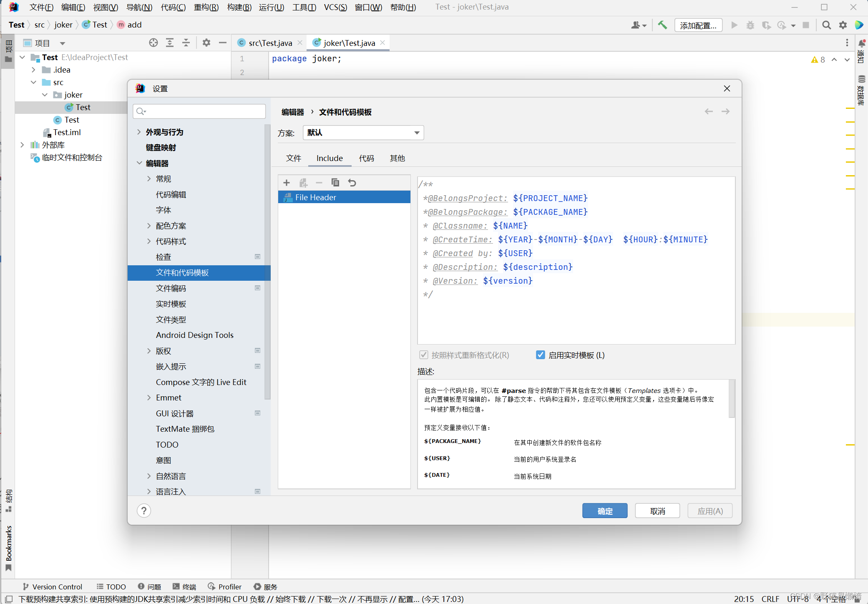The image size is (868, 604).
Task: Collapse all in project tool window
Action: (186, 43)
